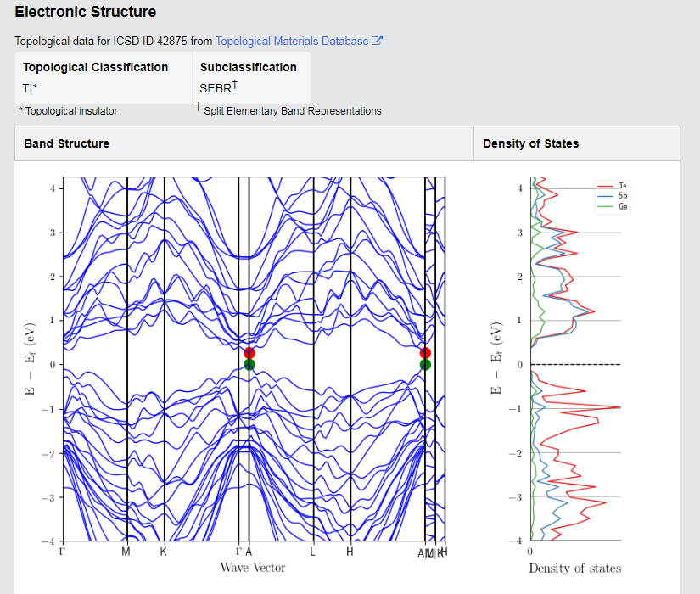Click the SEBR subclassification value

coord(218,87)
